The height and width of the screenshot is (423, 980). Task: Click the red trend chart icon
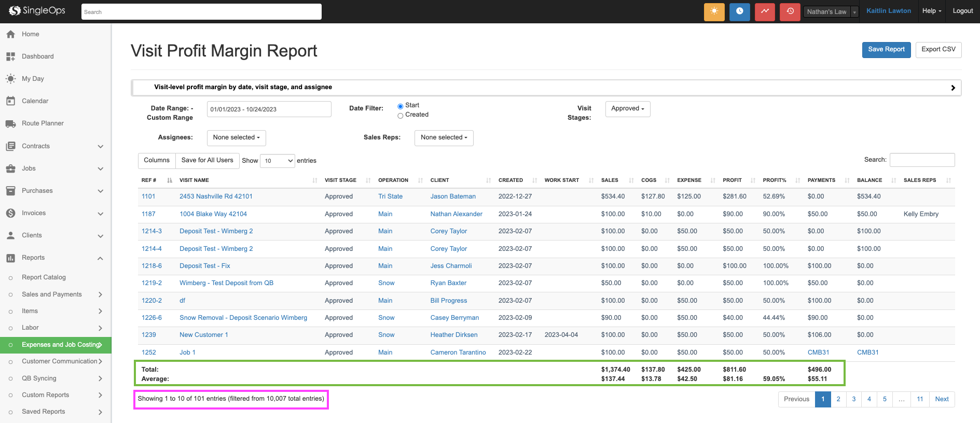tap(765, 11)
